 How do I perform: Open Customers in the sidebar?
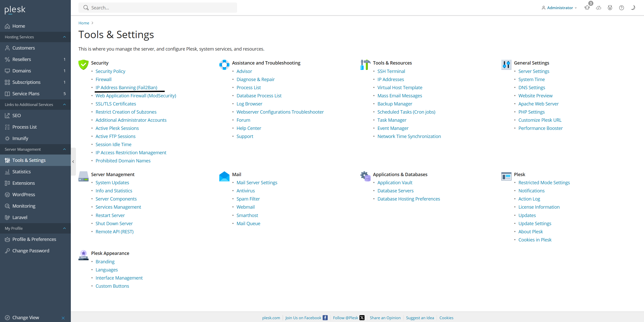pyautogui.click(x=35, y=48)
